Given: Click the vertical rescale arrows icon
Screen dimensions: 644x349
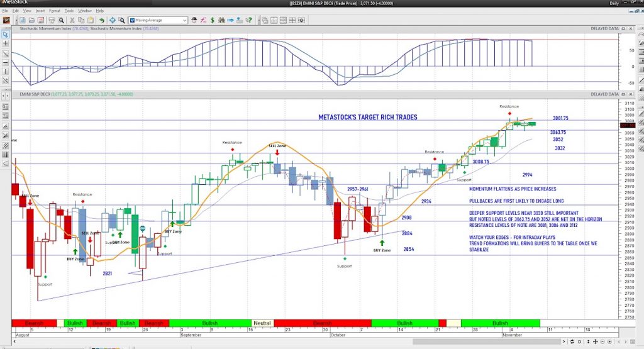Looking at the screenshot, I should (588, 341).
